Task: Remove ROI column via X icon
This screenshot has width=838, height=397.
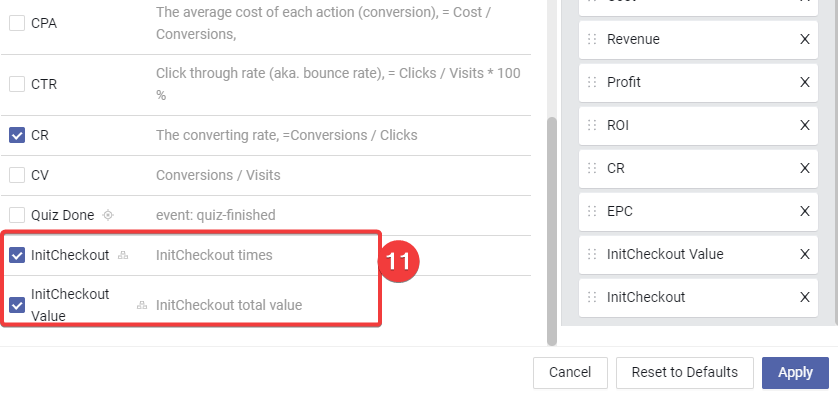Action: (x=804, y=125)
